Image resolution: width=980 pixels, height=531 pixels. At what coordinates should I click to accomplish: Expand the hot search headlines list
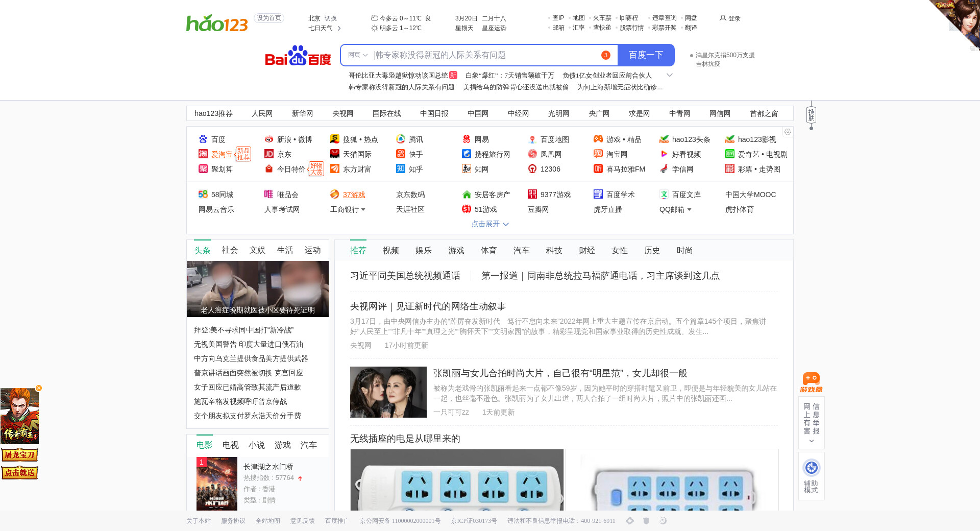670,75
